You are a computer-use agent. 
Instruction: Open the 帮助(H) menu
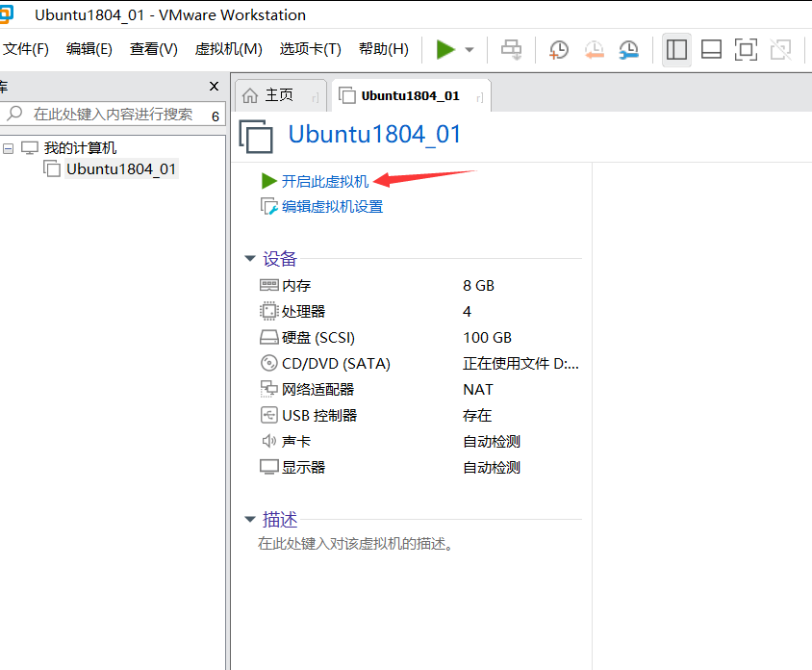383,49
